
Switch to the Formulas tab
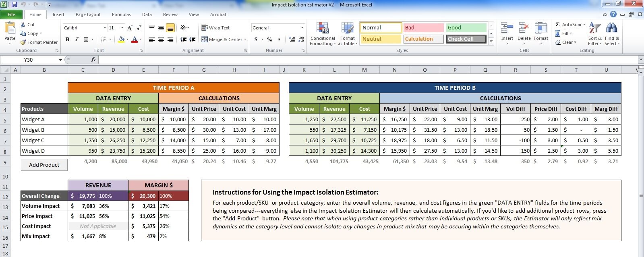[121, 15]
